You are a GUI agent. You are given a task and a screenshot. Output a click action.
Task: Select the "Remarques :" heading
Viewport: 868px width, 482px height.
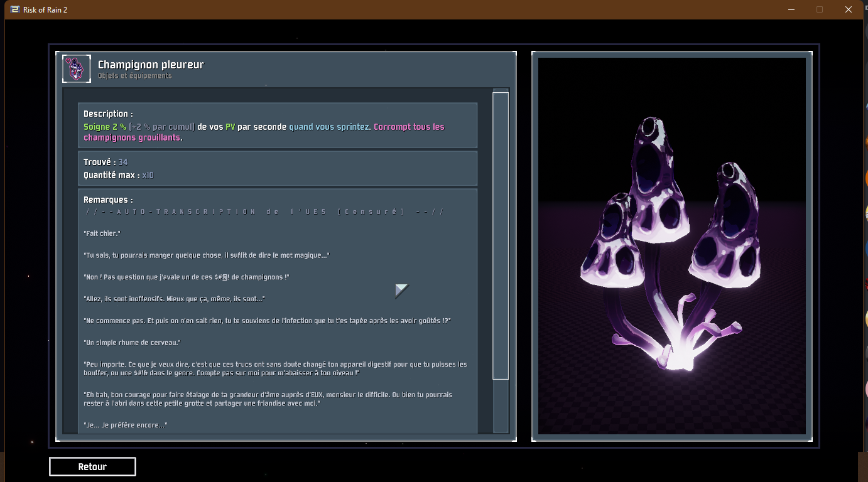(x=108, y=200)
